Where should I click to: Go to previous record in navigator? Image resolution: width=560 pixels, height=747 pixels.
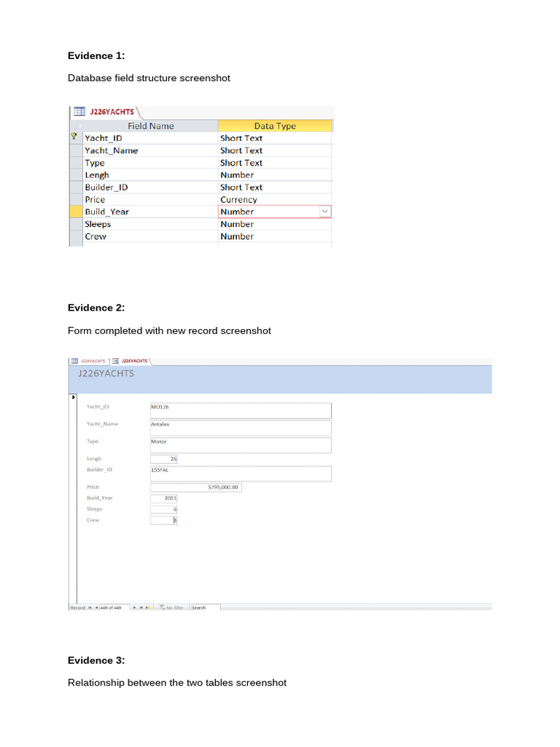(96, 608)
